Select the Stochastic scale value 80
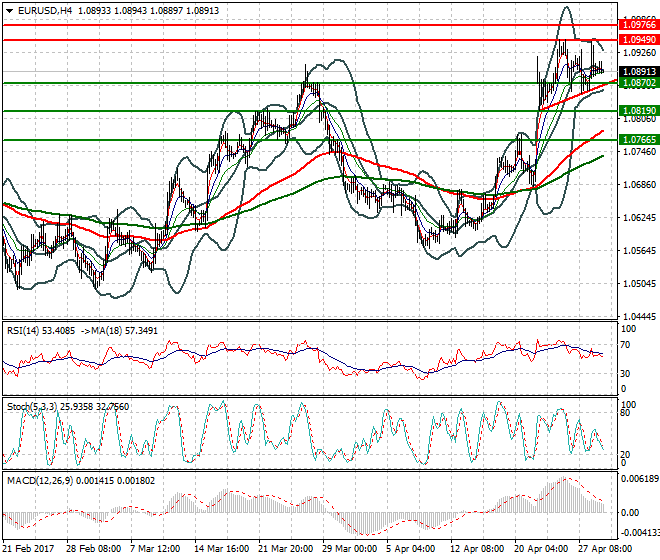 (625, 413)
